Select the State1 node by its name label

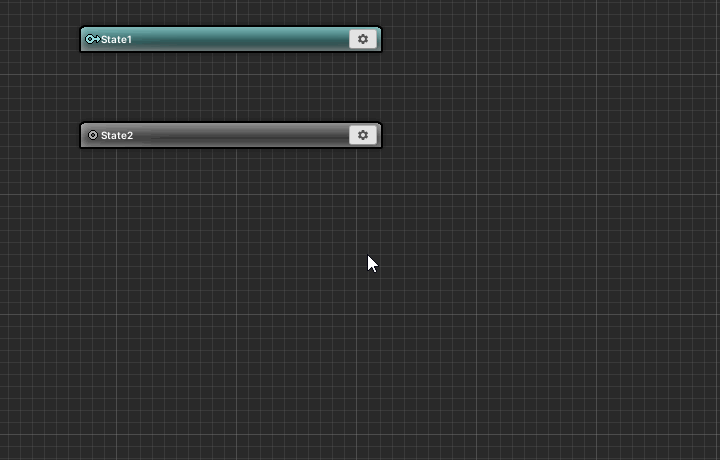[117, 39]
